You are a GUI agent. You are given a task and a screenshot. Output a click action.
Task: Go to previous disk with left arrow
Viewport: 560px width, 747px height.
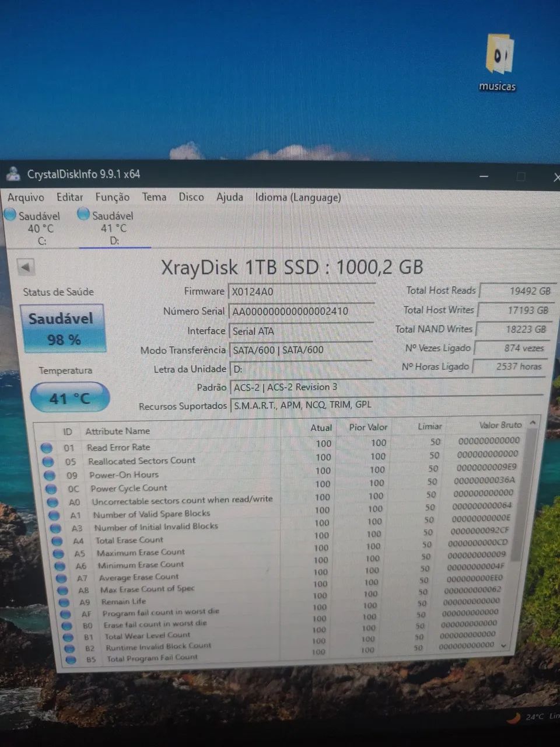point(26,267)
